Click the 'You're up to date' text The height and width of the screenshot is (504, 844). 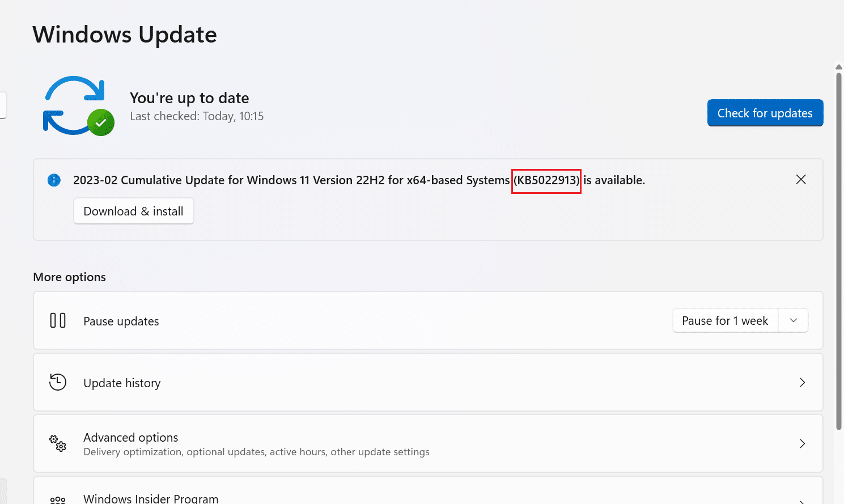(x=189, y=98)
